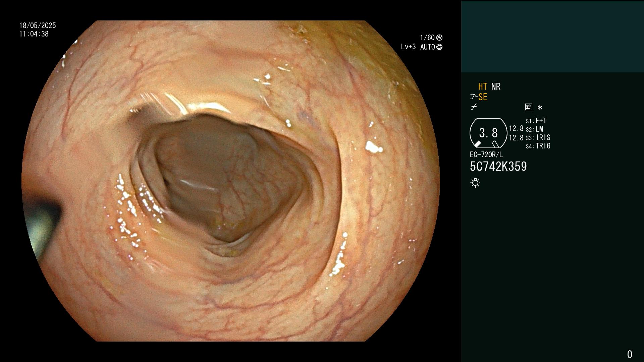Click the outlined marker in the gauge
The image size is (644, 362).
(495, 144)
